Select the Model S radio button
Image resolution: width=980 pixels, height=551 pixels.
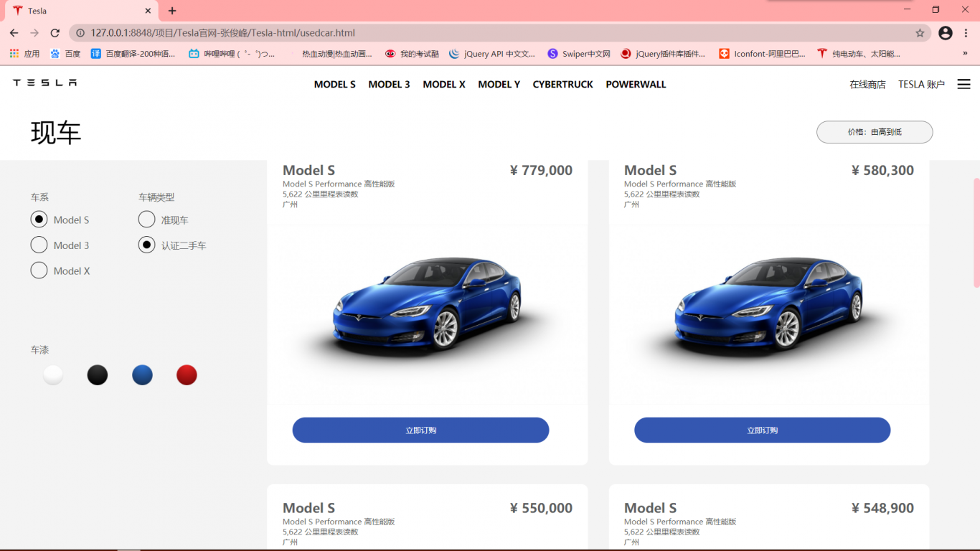[39, 220]
